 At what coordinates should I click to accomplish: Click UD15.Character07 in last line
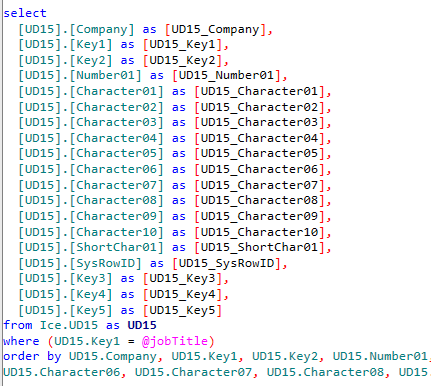point(193,372)
